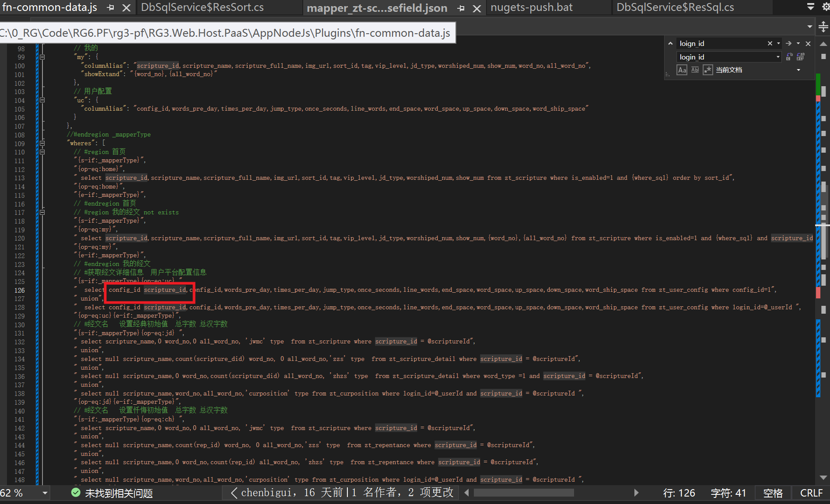Switch to the mapper_zt-sc...sefield.json tab
Viewport: 830px width, 504px height.
[377, 8]
